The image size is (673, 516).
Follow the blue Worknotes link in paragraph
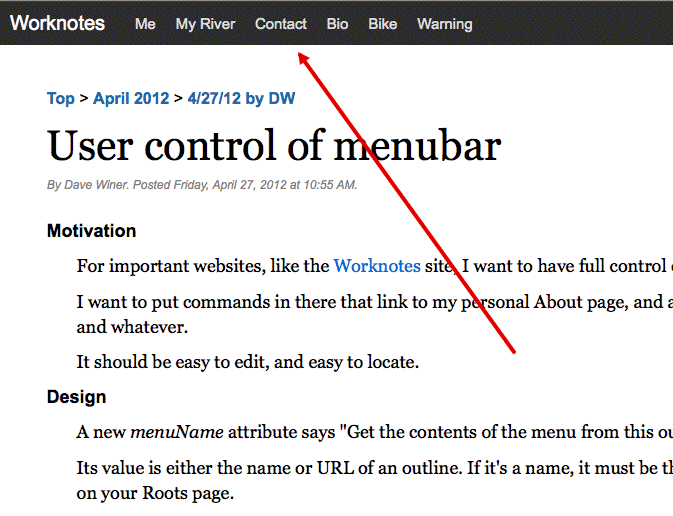(377, 266)
